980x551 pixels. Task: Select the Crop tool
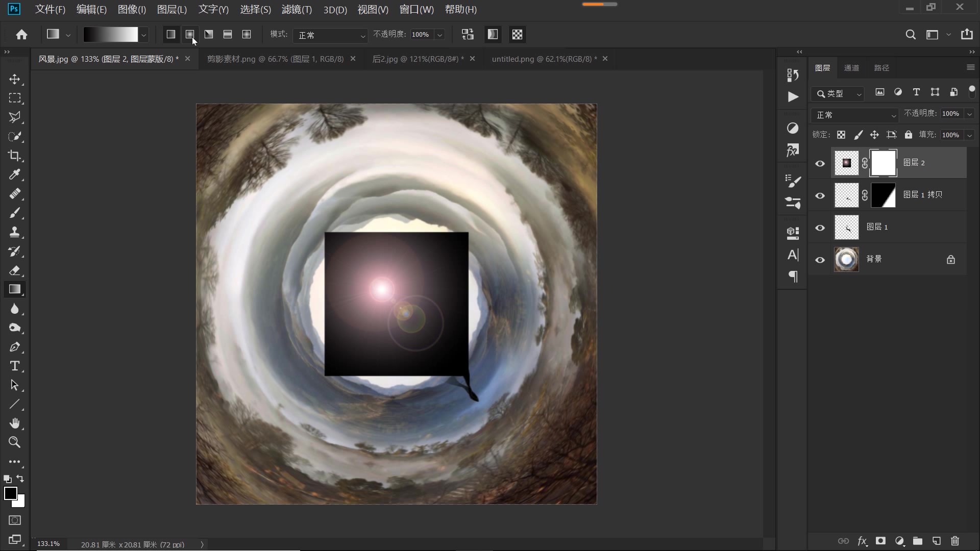(x=14, y=156)
